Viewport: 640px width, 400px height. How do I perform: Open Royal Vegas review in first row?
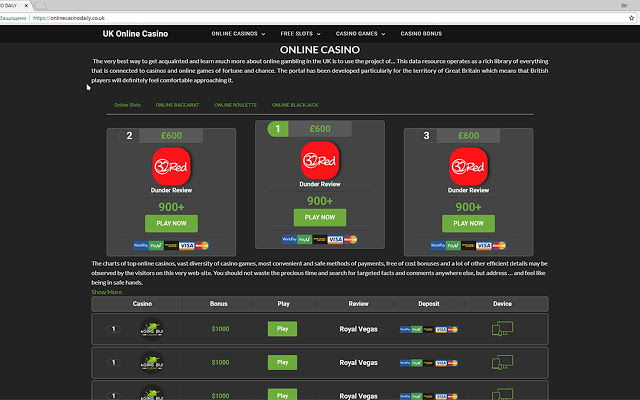[358, 329]
